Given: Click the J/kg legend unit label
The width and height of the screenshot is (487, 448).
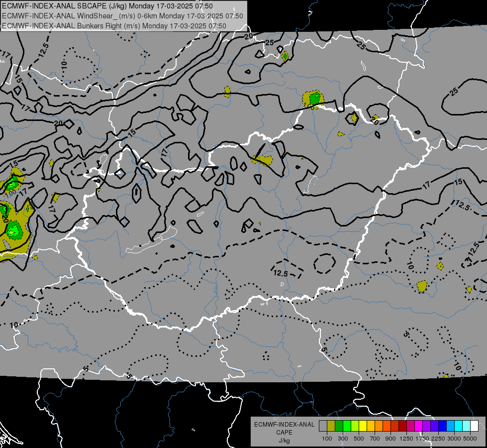Looking at the screenshot, I should coord(284,441).
